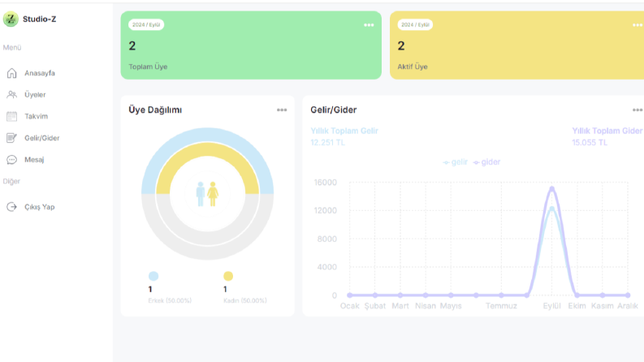Click male and female figures icon in donut chart
Viewport: 644px width, 362px height.
[x=207, y=194]
